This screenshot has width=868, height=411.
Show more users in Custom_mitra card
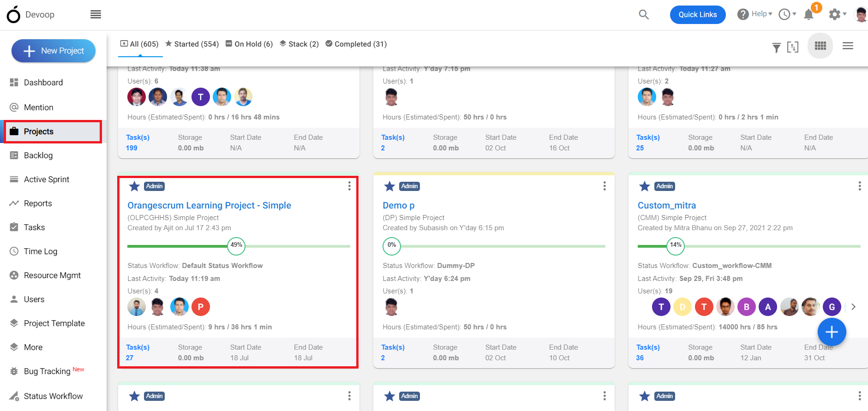854,307
